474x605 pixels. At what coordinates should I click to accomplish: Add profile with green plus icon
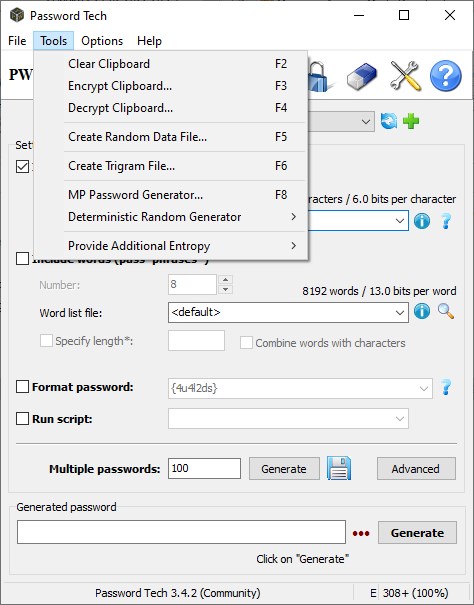coord(411,121)
